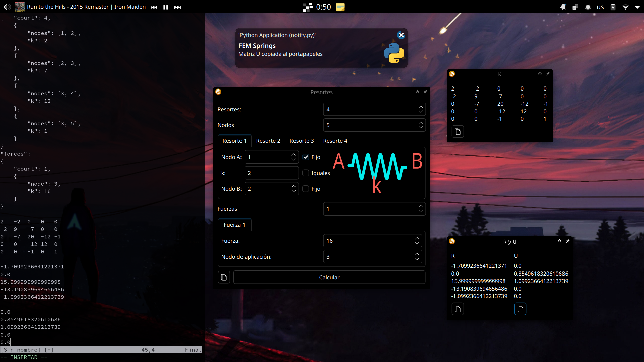Increase the Resortes count with up arrow
The height and width of the screenshot is (362, 644).
[421, 107]
